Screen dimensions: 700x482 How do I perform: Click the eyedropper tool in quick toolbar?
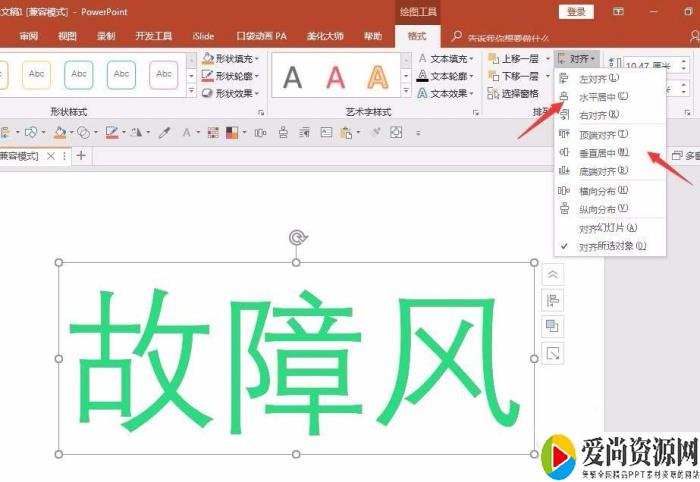pyautogui.click(x=165, y=132)
